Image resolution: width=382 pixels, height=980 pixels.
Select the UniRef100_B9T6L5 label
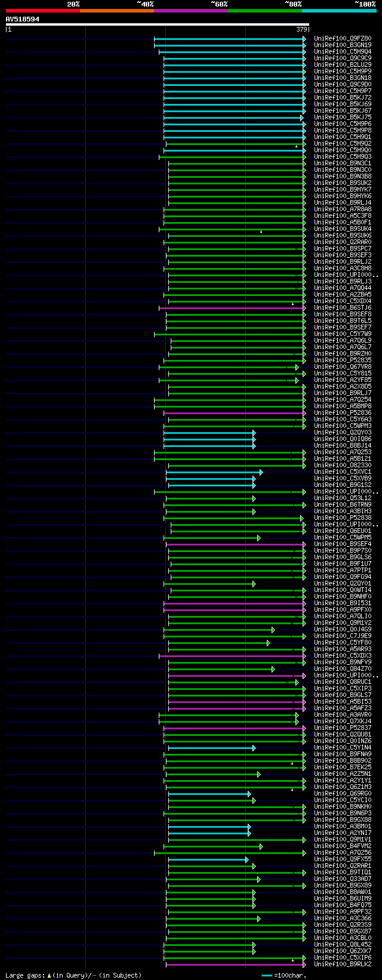click(343, 321)
